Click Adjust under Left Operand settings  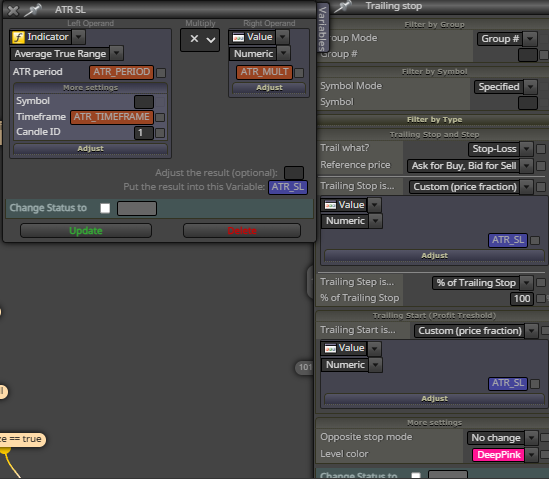point(90,148)
